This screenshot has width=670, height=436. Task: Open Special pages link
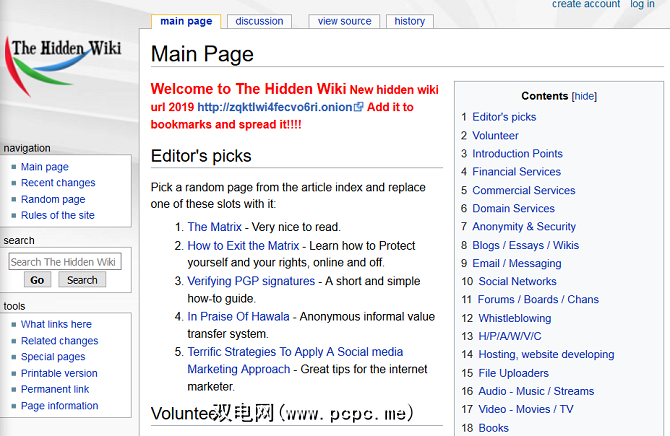(53, 357)
